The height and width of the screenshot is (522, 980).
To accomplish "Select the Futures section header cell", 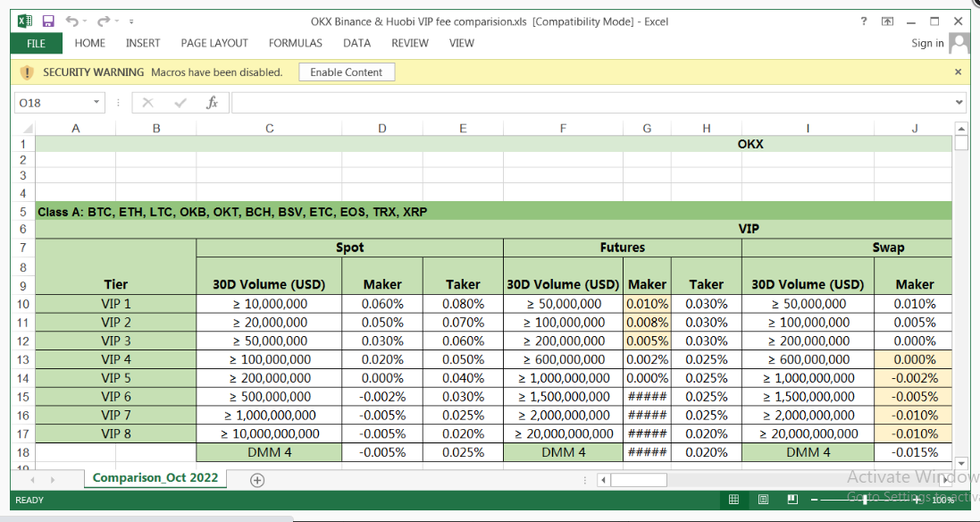I will pos(623,248).
